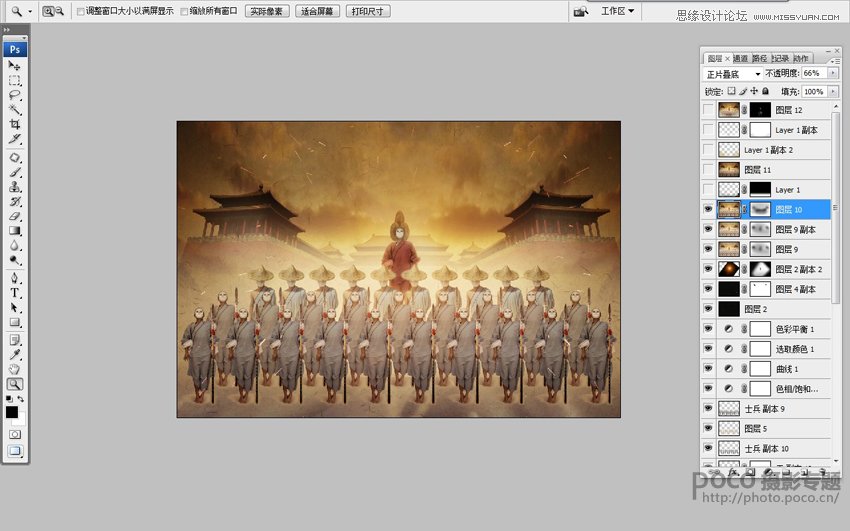
Task: Click zoom-out magnifier in options bar
Action: coord(60,11)
